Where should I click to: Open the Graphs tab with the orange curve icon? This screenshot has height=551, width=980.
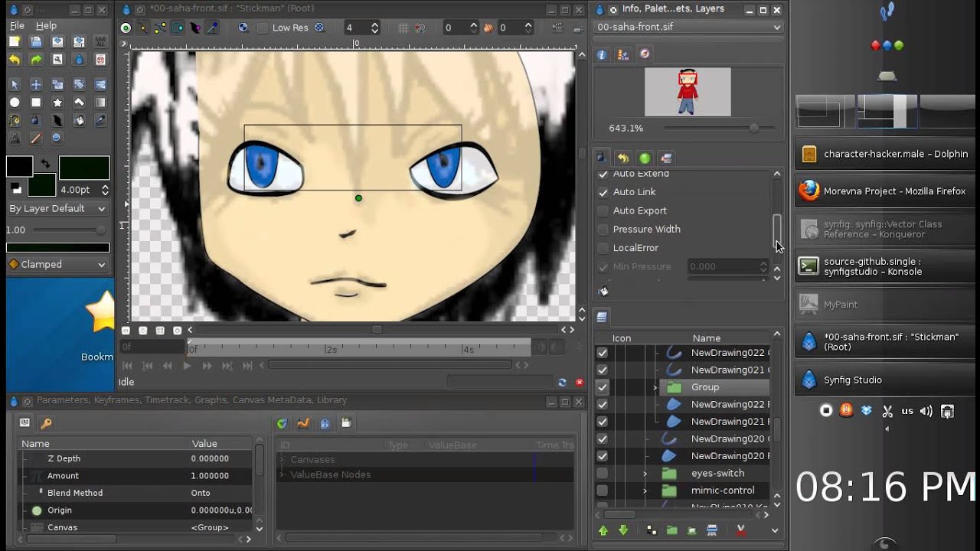tap(303, 423)
